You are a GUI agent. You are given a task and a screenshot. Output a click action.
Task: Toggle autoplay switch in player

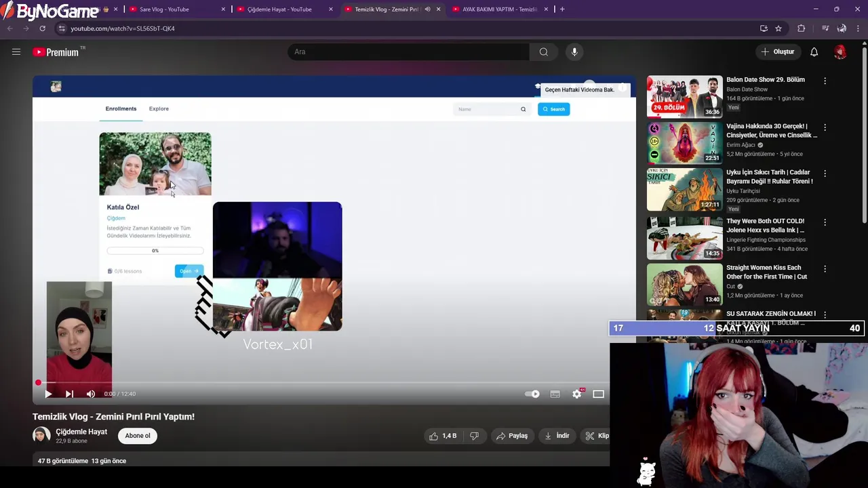tap(533, 394)
